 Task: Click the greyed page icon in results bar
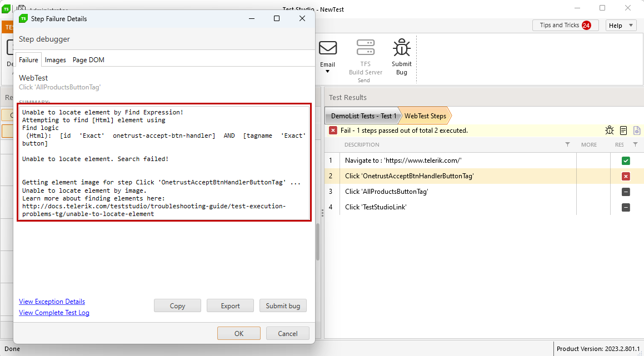tap(637, 131)
